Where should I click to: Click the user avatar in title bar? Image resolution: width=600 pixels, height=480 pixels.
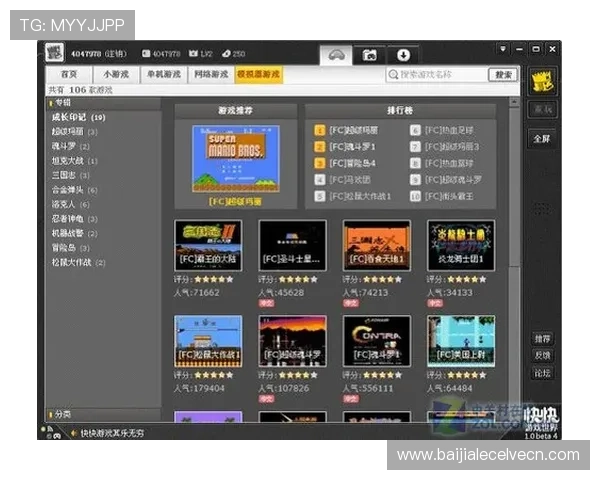pos(54,52)
